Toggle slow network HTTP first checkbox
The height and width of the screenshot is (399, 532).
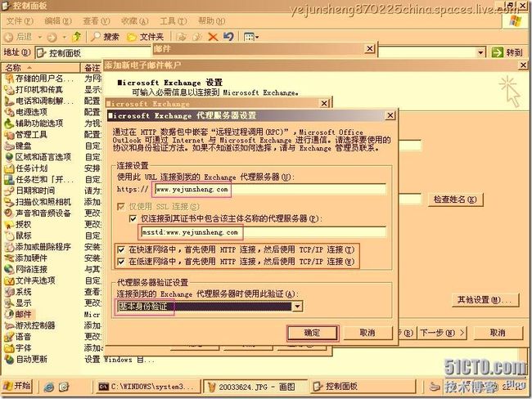coord(121,262)
